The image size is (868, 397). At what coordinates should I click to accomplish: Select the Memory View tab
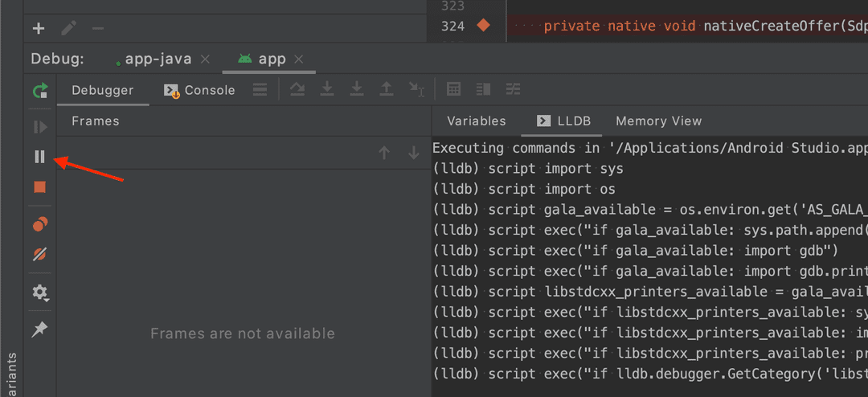click(x=659, y=121)
